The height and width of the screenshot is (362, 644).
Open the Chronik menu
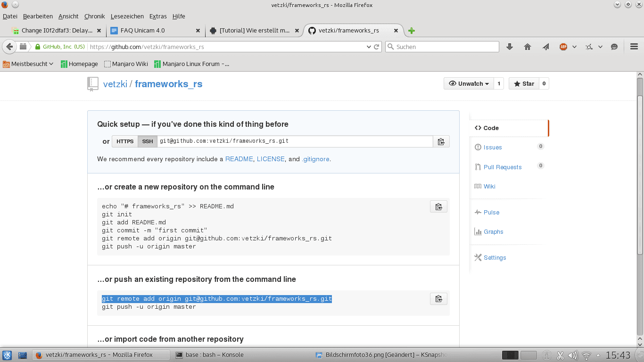[94, 16]
